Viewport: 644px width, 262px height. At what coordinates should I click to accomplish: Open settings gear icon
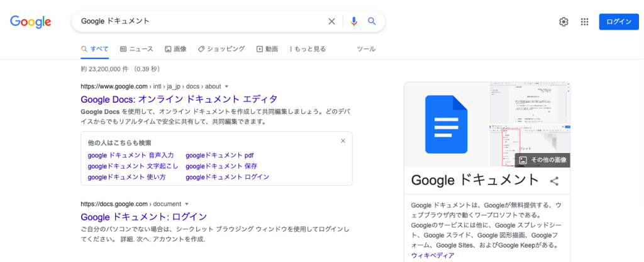point(563,22)
